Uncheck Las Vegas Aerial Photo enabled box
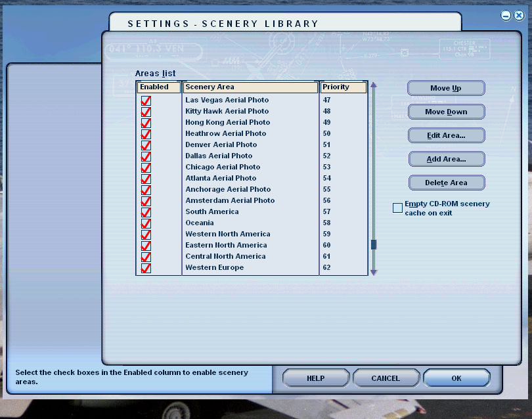 [x=146, y=100]
